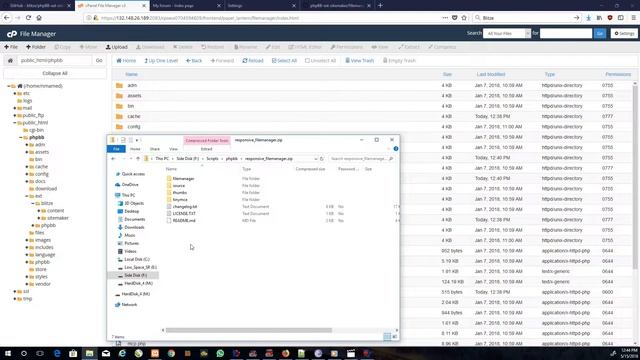Open the Home ribbon tab in Explorer
The width and height of the screenshot is (640, 360).
(135, 149)
